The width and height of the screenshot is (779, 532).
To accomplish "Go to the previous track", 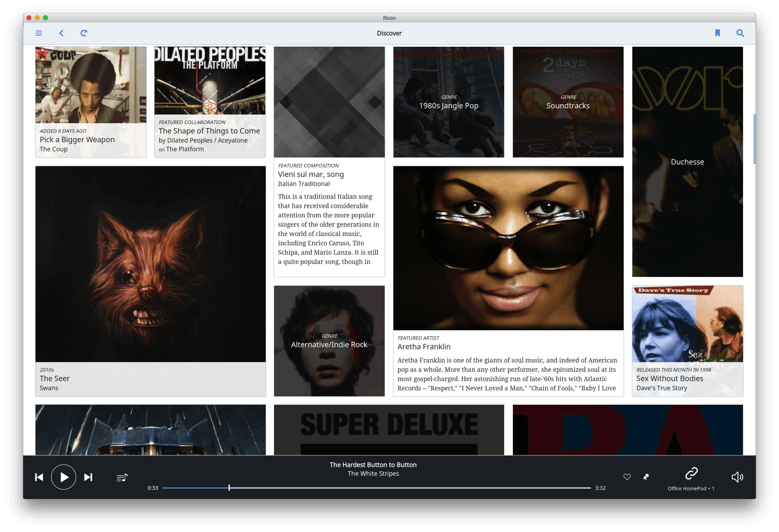I will point(39,477).
